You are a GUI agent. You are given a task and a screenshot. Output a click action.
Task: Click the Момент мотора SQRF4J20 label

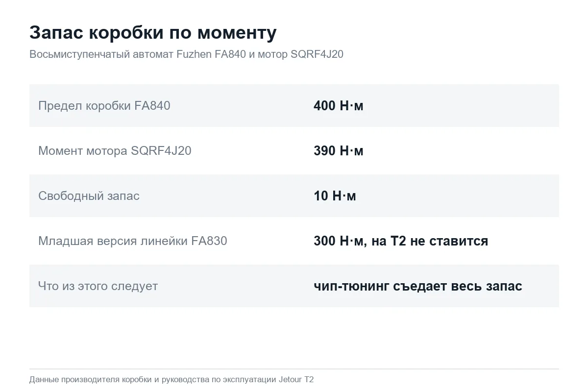pyautogui.click(x=115, y=150)
